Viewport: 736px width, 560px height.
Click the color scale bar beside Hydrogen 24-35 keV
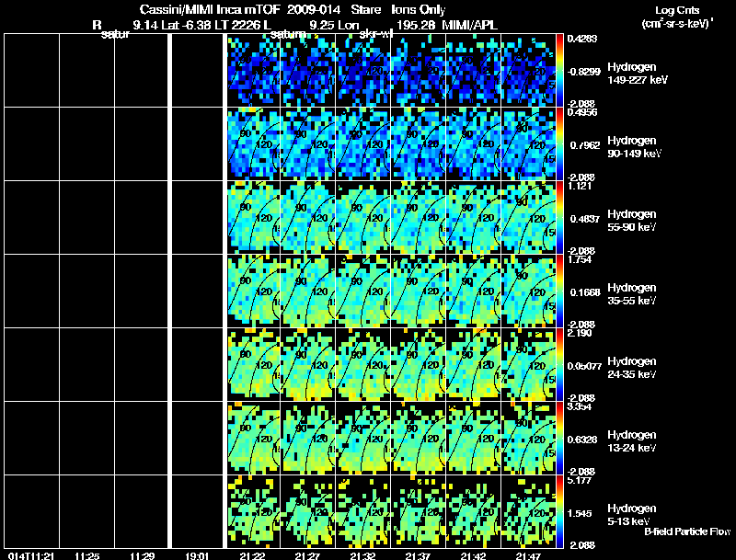(x=559, y=365)
